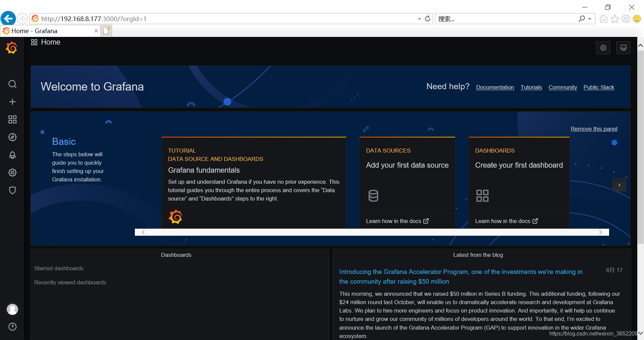This screenshot has width=644, height=340.
Task: Open the Tutorials link
Action: (x=531, y=87)
